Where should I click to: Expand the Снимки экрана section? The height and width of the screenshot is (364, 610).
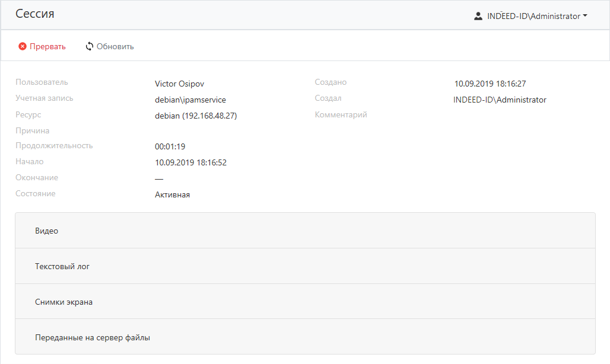click(x=63, y=302)
